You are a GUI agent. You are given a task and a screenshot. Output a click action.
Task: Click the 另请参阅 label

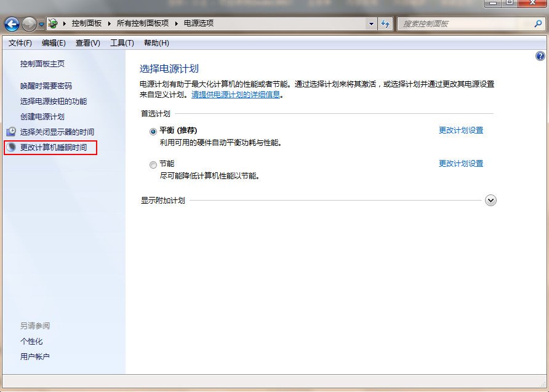point(34,326)
